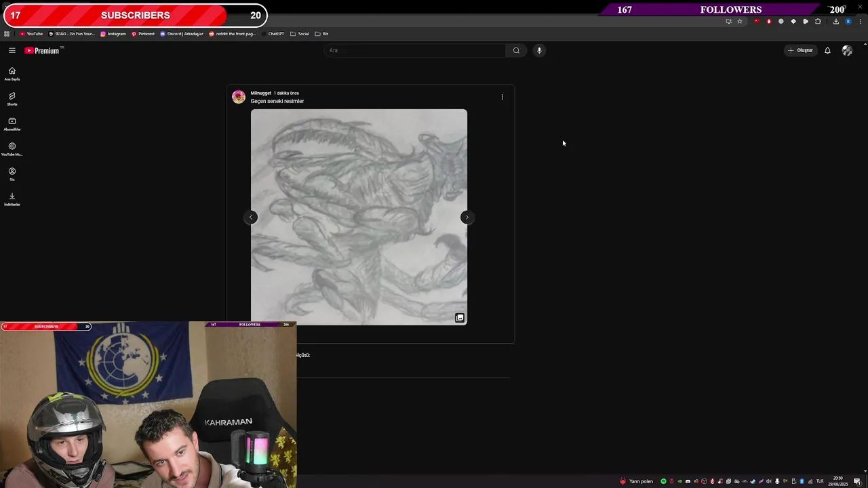
Task: Open YouTube Music from the sidebar
Action: [12, 149]
